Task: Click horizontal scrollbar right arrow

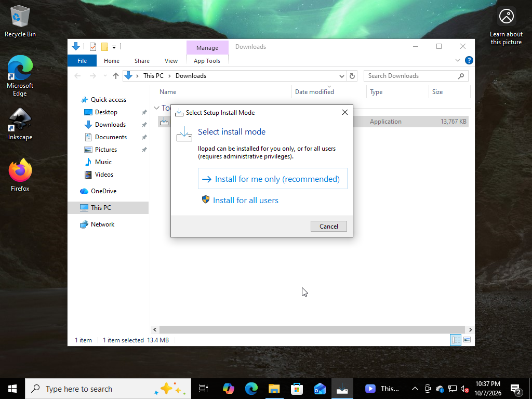Action: coord(470,329)
